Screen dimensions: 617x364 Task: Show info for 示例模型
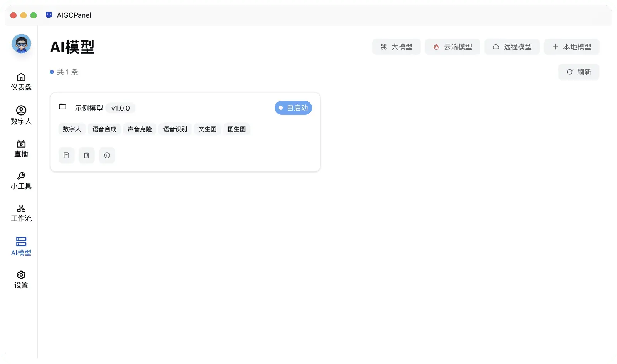107,155
